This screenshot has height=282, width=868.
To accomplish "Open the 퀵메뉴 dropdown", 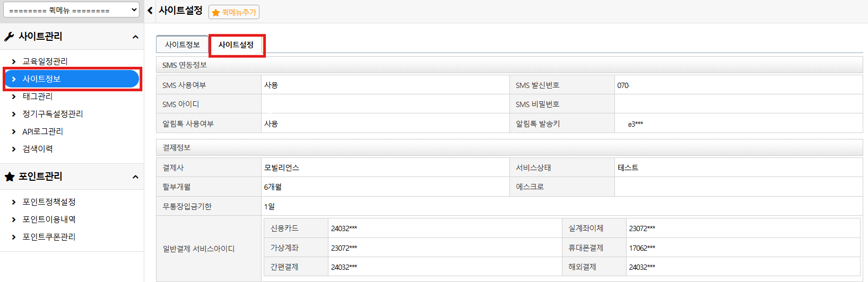I will click(71, 10).
